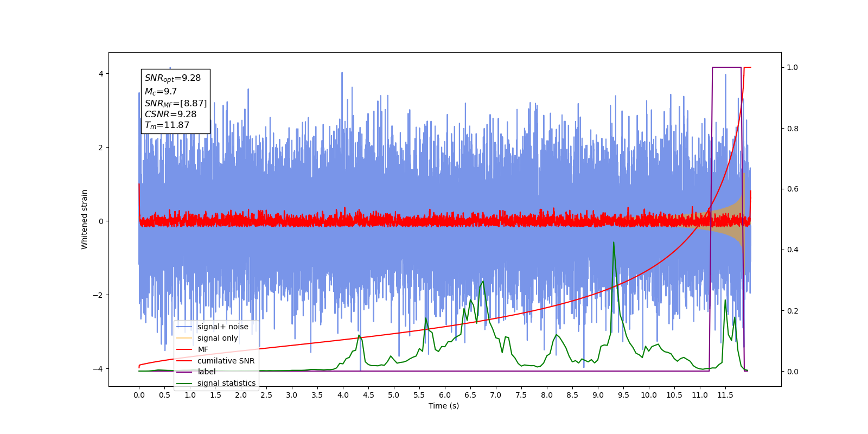
Task: Click the 0.2 tick on the right axis
Action: coord(793,311)
